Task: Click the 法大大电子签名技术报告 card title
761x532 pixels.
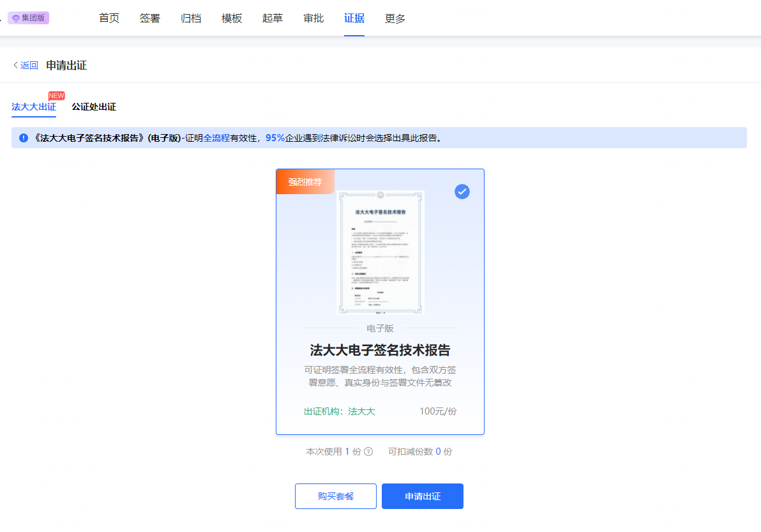Action: point(380,350)
